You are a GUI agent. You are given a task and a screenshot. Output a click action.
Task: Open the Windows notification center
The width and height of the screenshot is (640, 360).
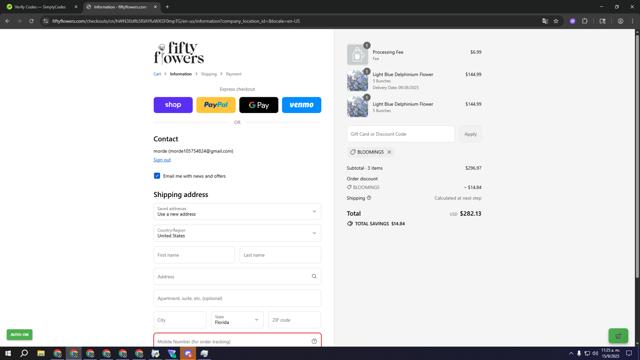[629, 353]
